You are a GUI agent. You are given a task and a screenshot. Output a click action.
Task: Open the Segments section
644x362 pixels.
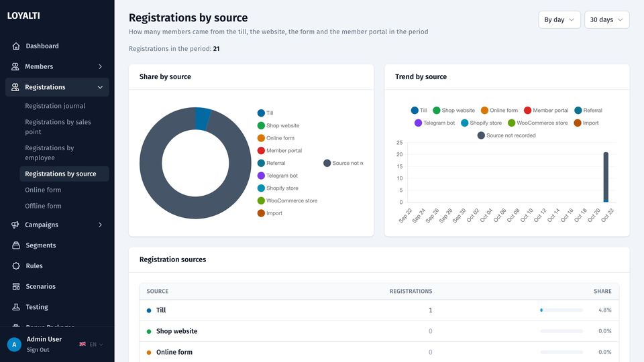[57, 245]
